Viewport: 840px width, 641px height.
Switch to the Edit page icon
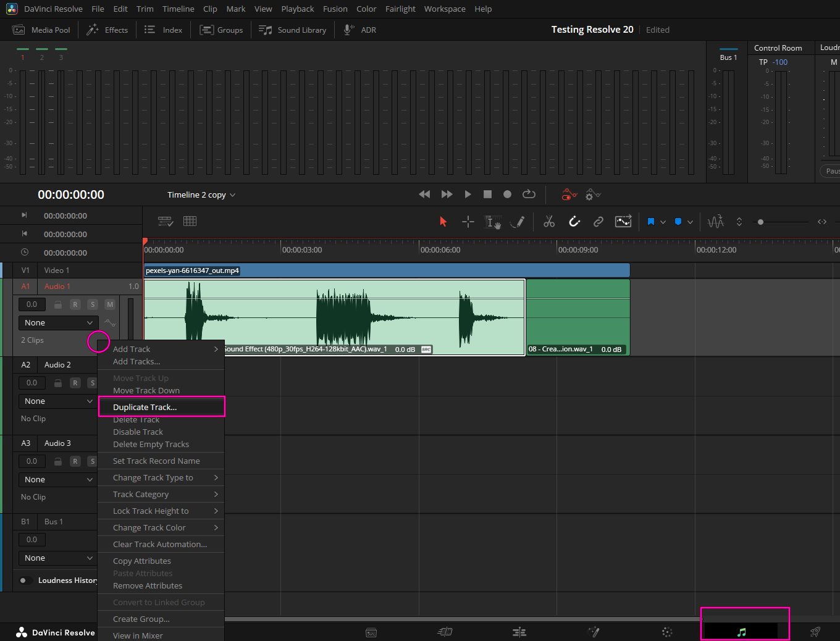coord(519,632)
